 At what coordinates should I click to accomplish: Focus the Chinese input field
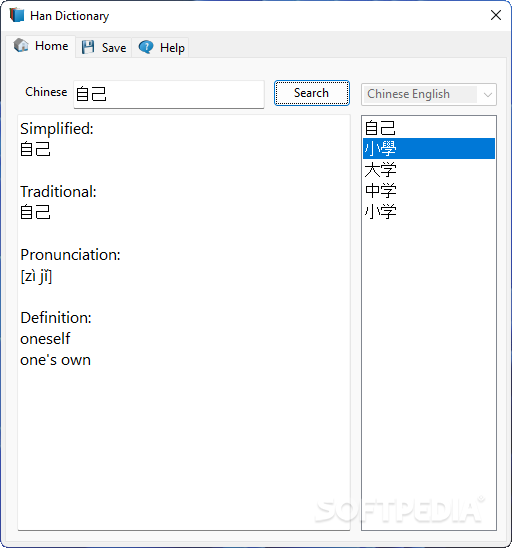169,94
